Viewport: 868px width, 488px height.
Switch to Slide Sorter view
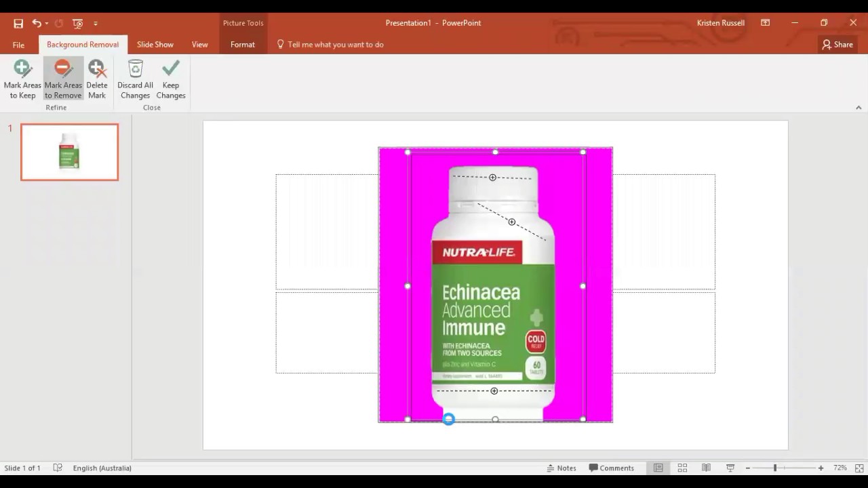pos(682,468)
